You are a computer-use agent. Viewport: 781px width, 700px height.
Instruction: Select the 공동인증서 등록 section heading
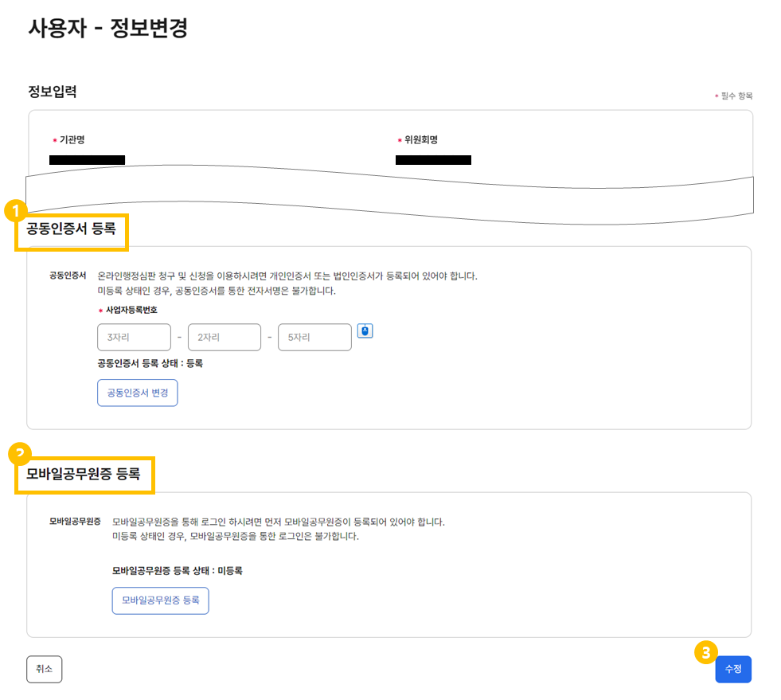point(71,229)
